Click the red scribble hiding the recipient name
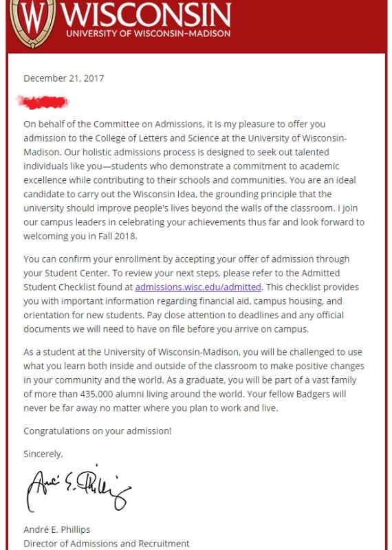 (42, 102)
